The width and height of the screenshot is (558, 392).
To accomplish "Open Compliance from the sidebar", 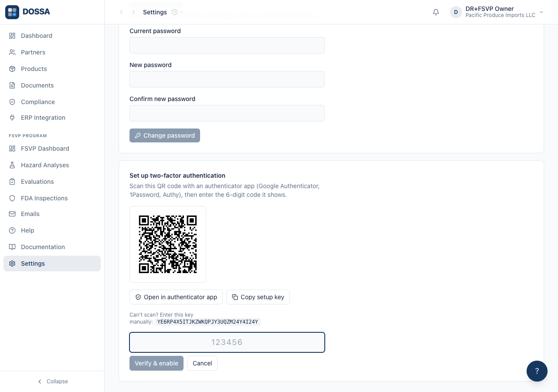I will click(52, 102).
